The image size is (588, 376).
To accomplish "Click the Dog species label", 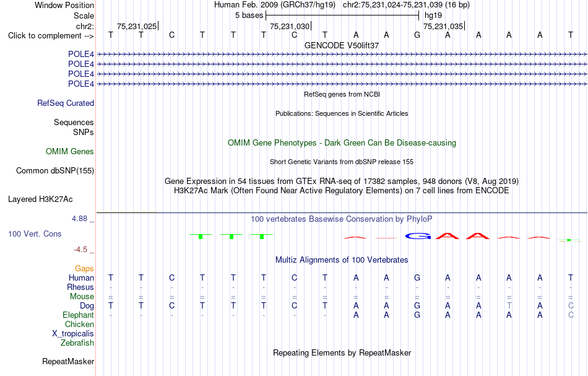I will coord(87,306).
